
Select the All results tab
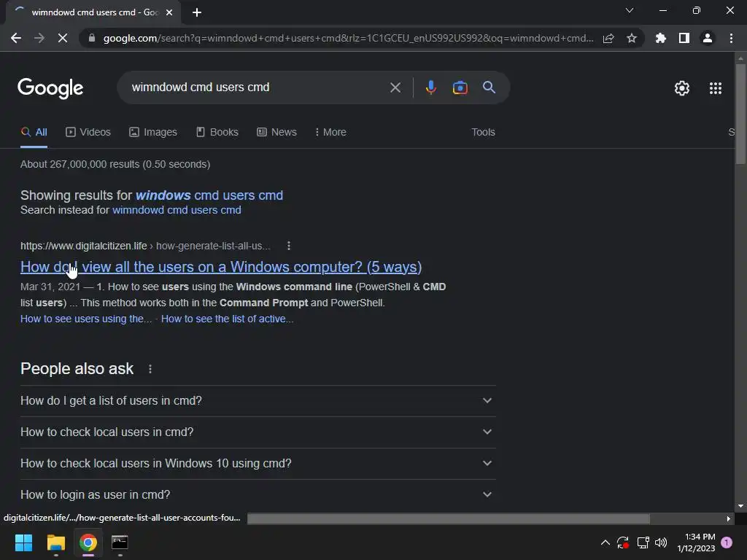[x=34, y=133]
